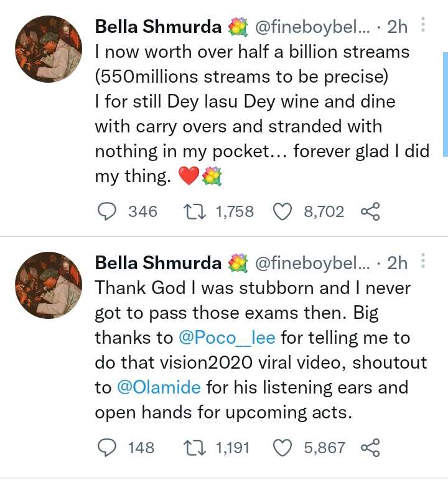The height and width of the screenshot is (493, 448).
Task: Open the @Olamide mention link
Action: [x=159, y=387]
